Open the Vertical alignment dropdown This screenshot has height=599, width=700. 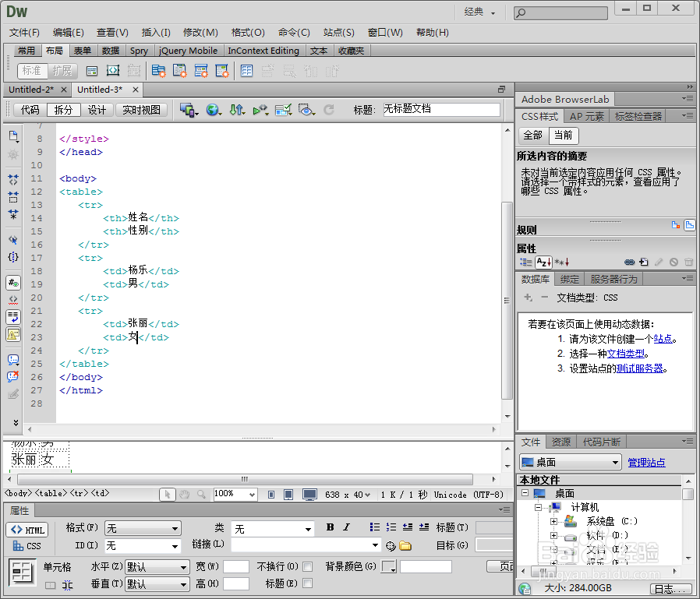click(157, 584)
